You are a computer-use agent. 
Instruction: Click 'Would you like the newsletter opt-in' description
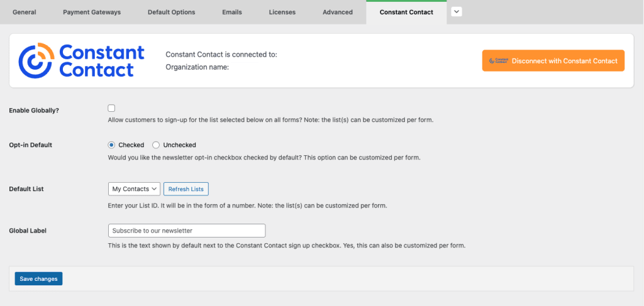click(x=264, y=157)
